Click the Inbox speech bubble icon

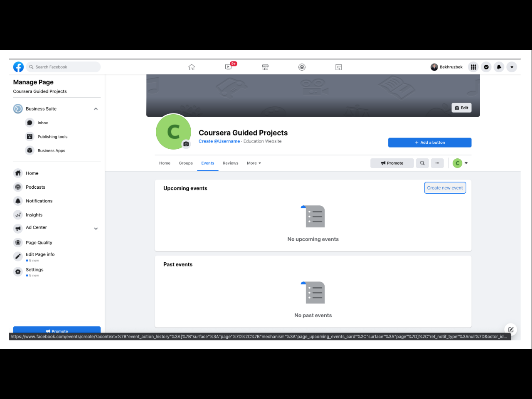[30, 123]
